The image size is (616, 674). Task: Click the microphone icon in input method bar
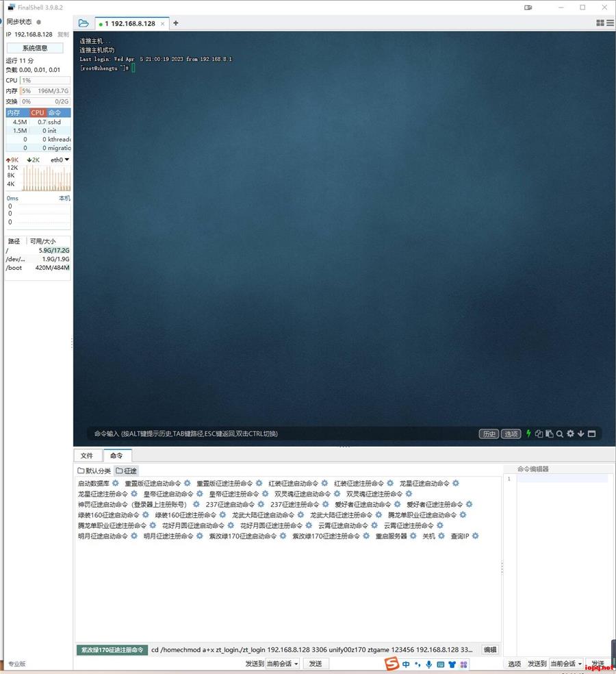click(x=428, y=664)
